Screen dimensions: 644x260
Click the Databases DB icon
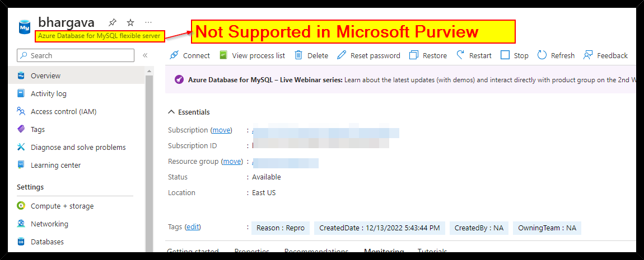pos(21,242)
